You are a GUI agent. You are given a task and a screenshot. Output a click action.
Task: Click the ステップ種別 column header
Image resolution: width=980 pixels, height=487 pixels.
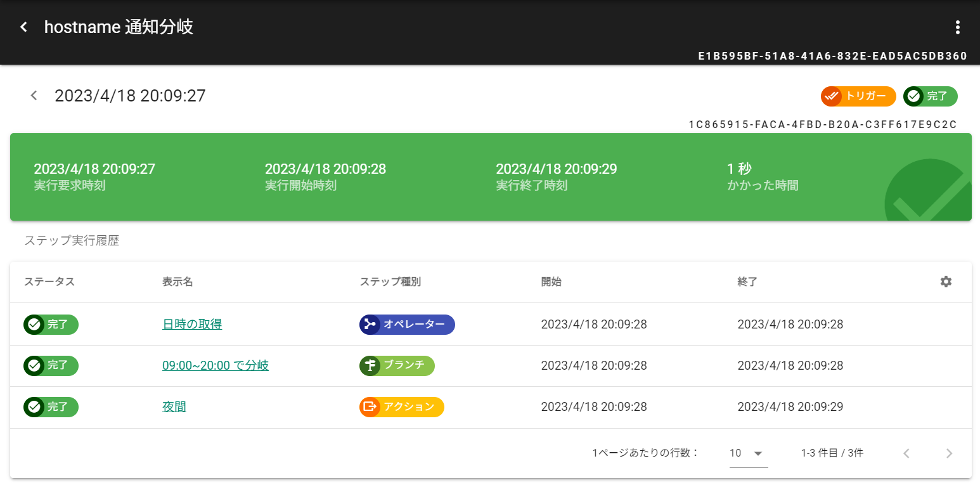coord(390,282)
